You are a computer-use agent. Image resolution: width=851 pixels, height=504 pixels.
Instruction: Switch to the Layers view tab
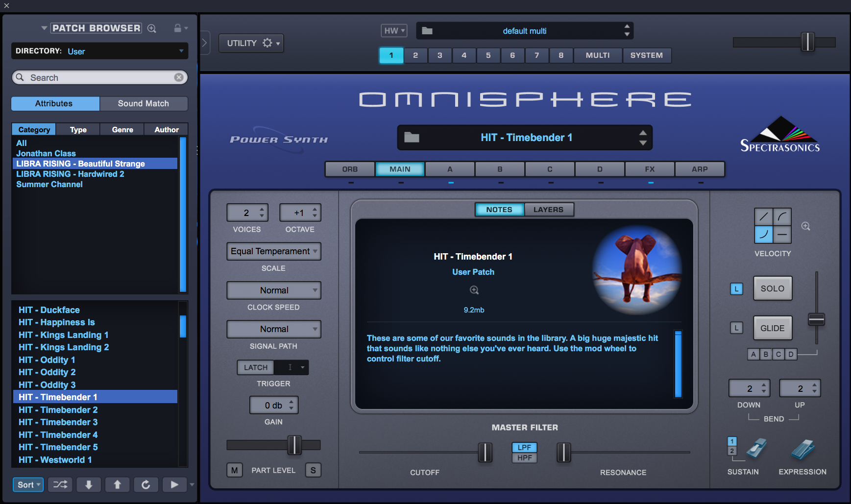pos(548,210)
